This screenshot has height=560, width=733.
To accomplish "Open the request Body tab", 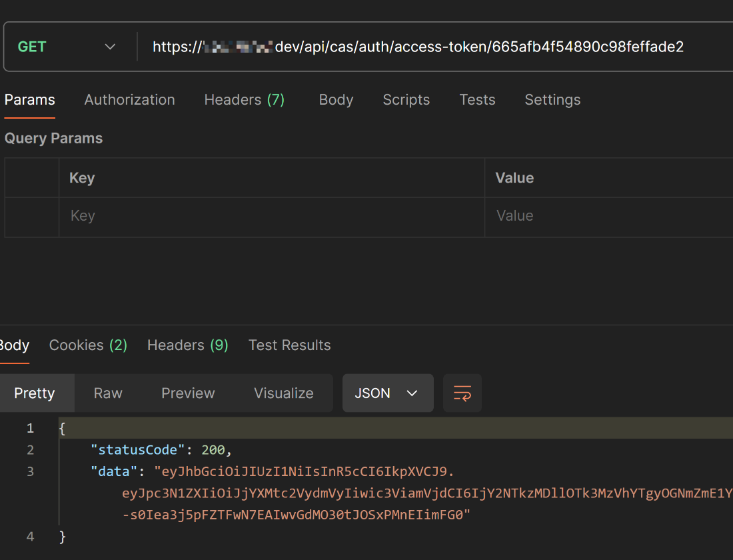I will [336, 100].
